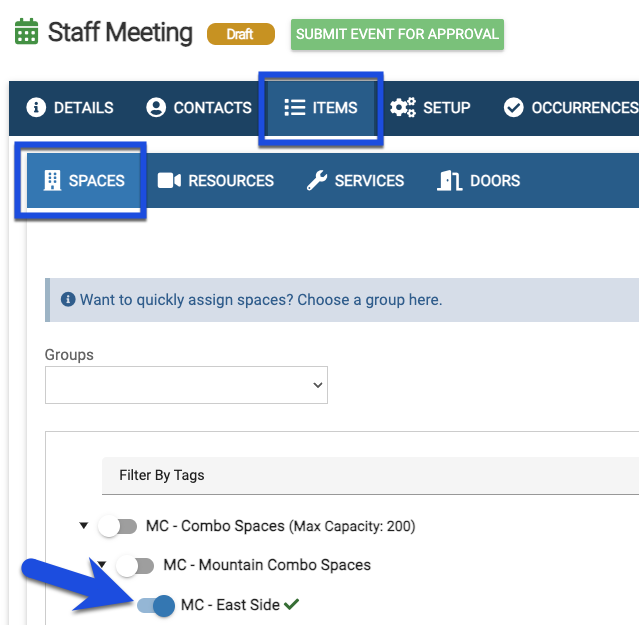Turn on MC - Mountain Combo Spaces toggle
The width and height of the screenshot is (639, 625).
[135, 565]
